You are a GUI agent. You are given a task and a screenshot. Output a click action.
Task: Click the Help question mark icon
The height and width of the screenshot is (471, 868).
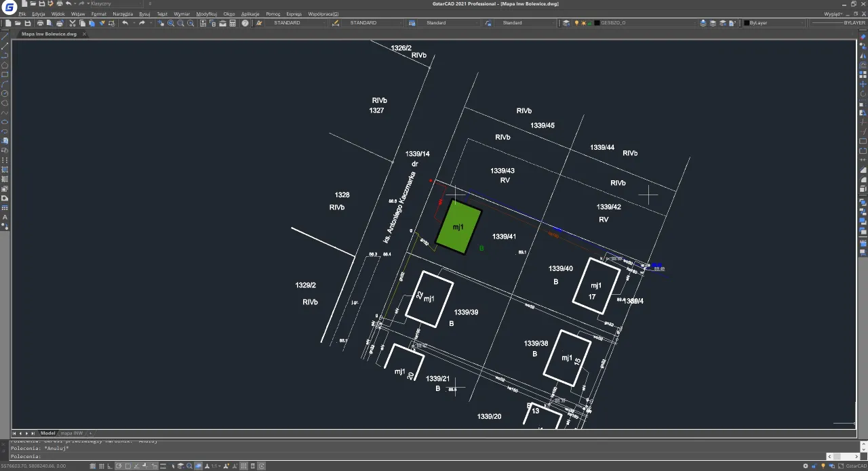point(245,23)
